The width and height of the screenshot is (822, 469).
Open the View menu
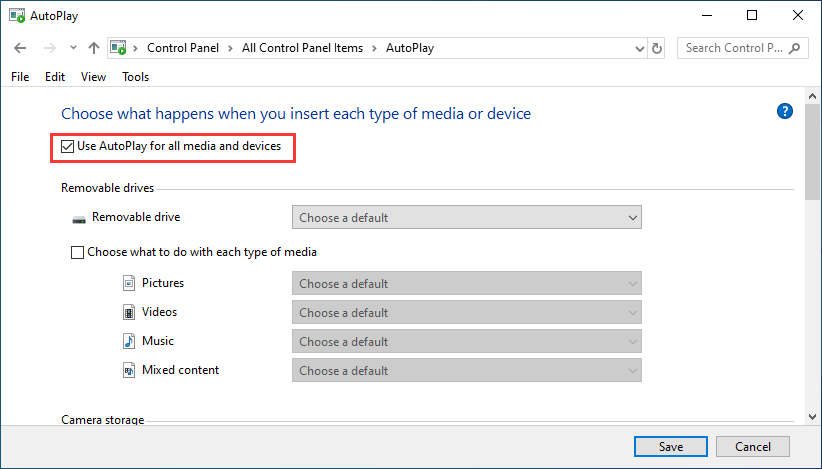click(x=93, y=77)
